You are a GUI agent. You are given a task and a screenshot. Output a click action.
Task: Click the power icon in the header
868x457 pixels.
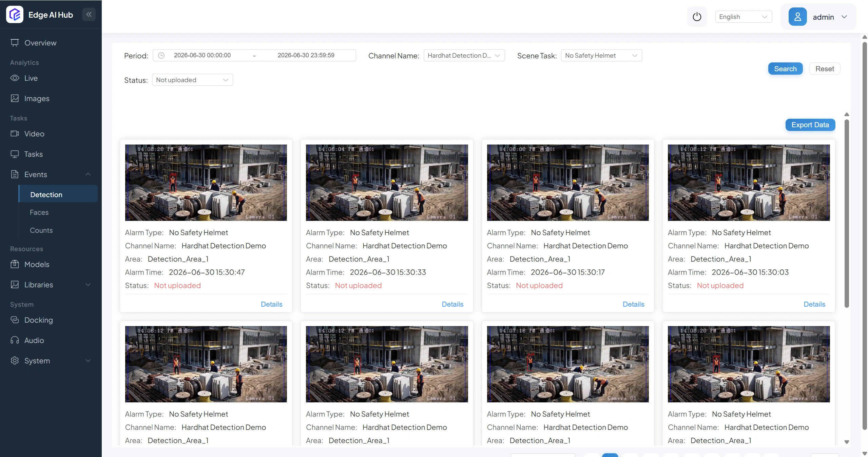point(697,17)
